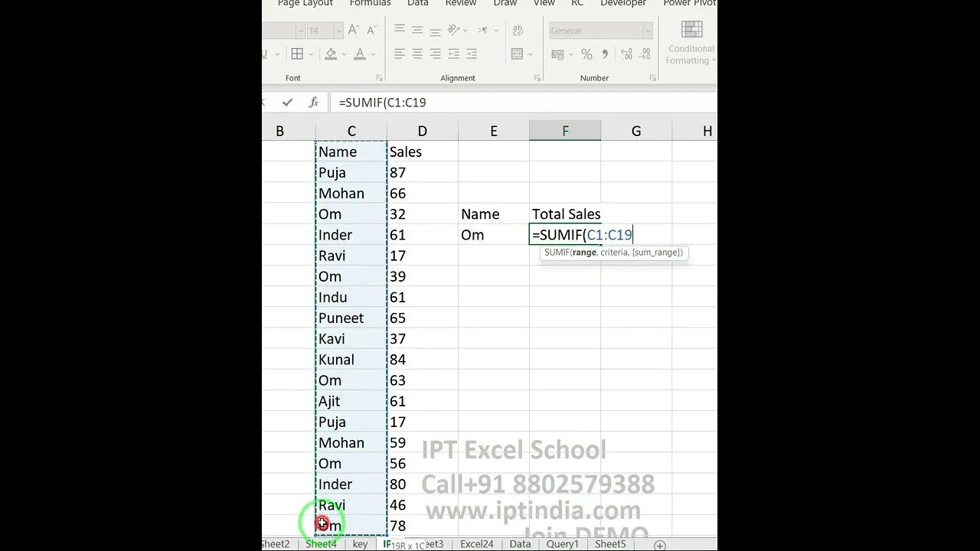Click the Kunal name cell

pyautogui.click(x=351, y=360)
